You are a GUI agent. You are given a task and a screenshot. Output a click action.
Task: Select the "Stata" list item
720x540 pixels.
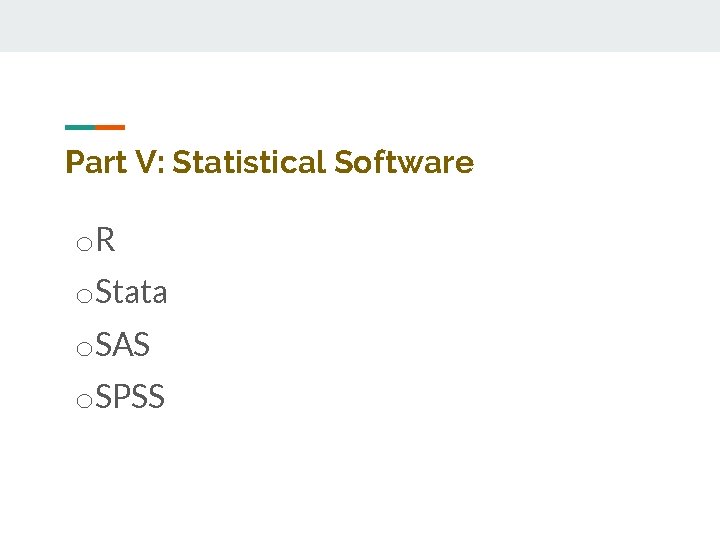[x=132, y=293]
